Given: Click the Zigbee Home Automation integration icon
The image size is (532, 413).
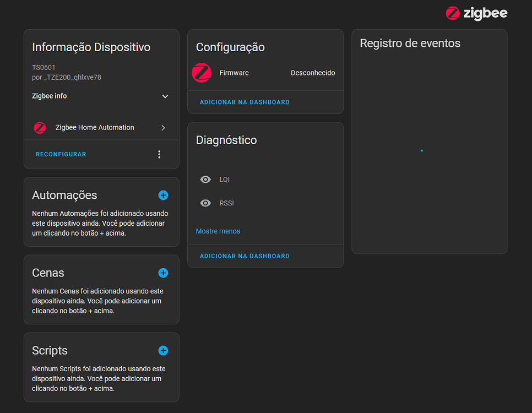Looking at the screenshot, I should (x=40, y=128).
